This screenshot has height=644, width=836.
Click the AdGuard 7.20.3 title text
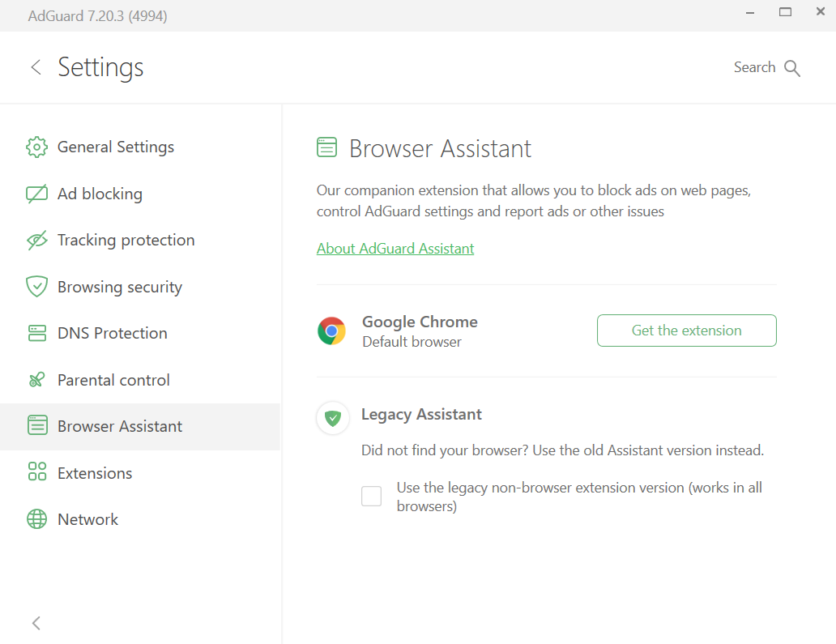coord(97,16)
